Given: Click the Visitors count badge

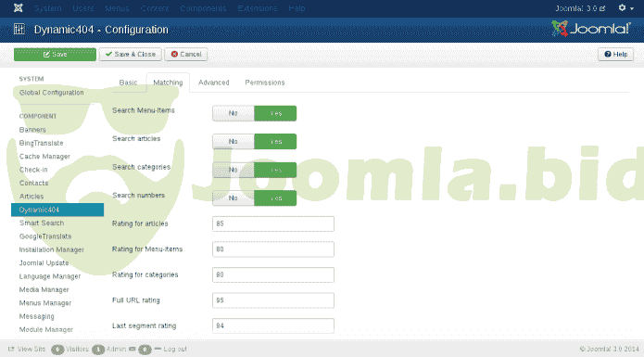Looking at the screenshot, I should pyautogui.click(x=57, y=350).
